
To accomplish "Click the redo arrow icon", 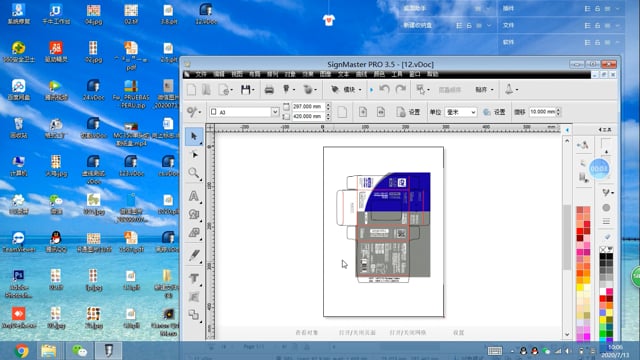I will [x=401, y=89].
